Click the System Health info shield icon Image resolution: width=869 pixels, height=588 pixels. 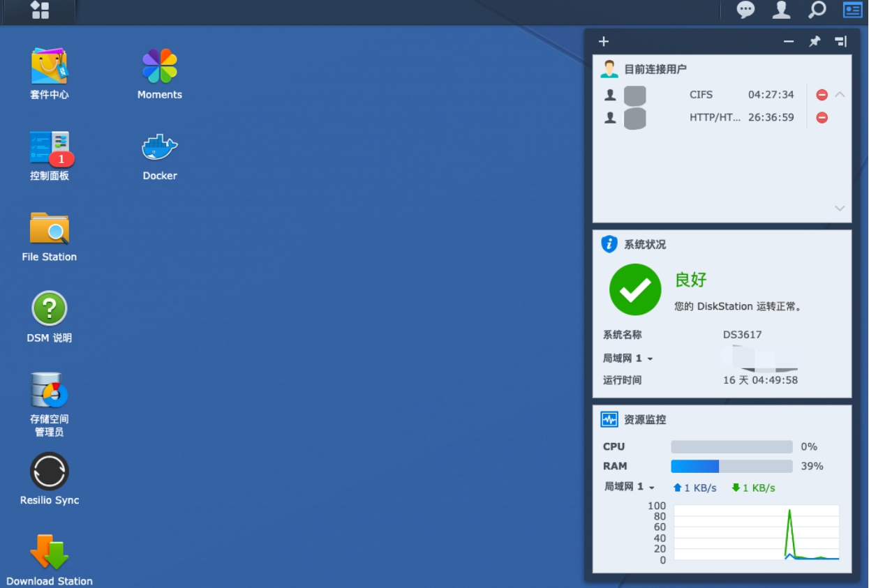coord(609,244)
